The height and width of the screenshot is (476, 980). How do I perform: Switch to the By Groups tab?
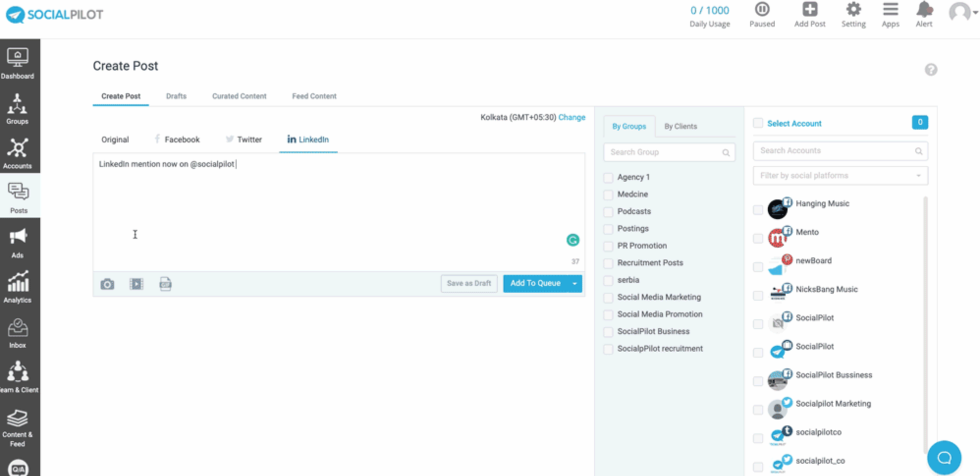tap(629, 126)
